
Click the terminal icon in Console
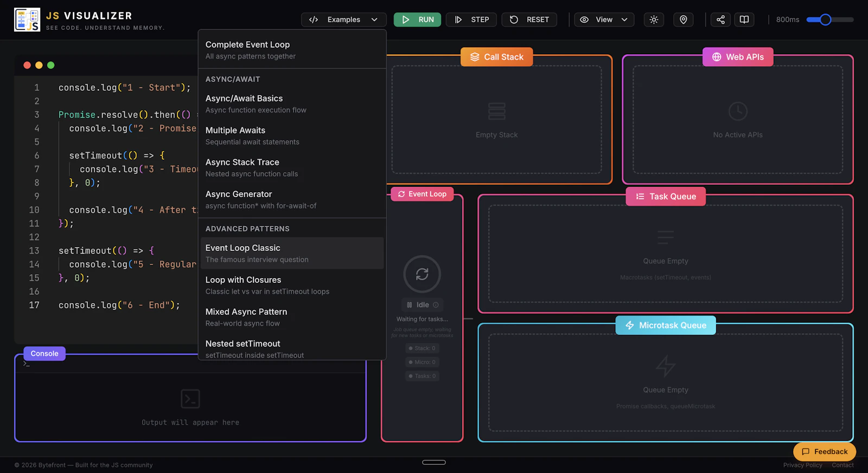[190, 399]
